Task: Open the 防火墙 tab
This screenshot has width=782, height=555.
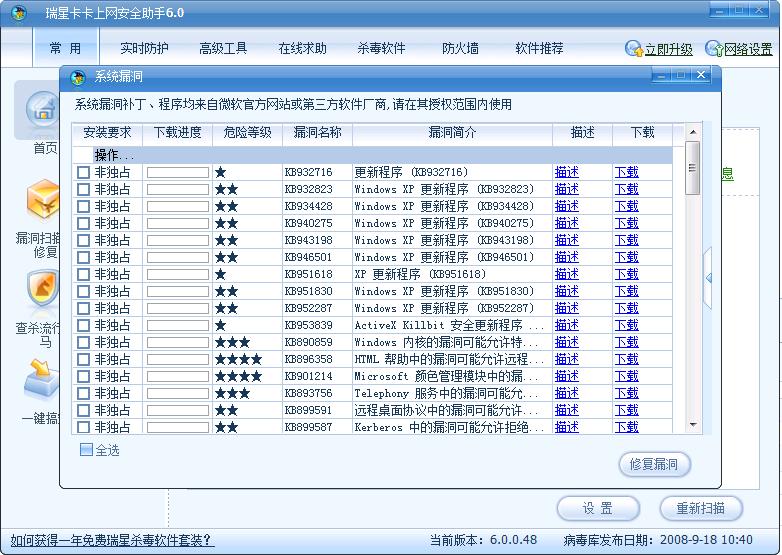Action: pyautogui.click(x=460, y=48)
